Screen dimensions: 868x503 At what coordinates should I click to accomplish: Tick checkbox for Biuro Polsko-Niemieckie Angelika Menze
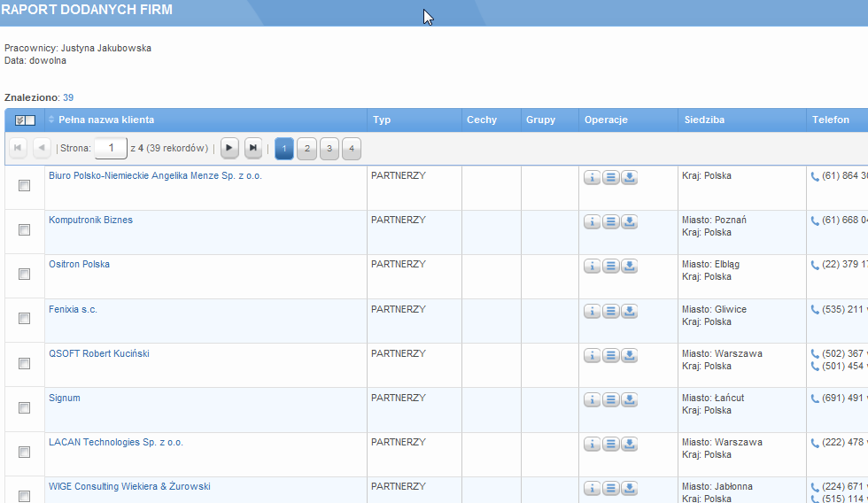coord(25,186)
